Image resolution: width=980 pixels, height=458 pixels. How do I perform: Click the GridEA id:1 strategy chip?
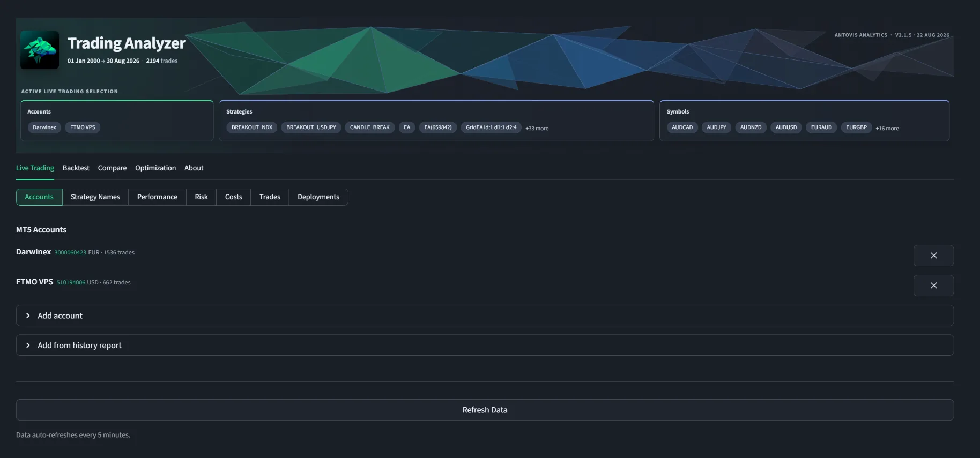(491, 127)
